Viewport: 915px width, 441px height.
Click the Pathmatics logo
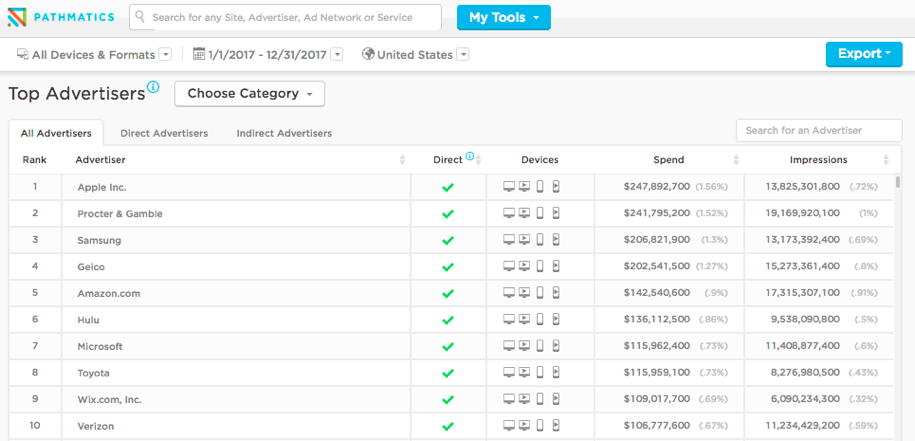(x=61, y=18)
